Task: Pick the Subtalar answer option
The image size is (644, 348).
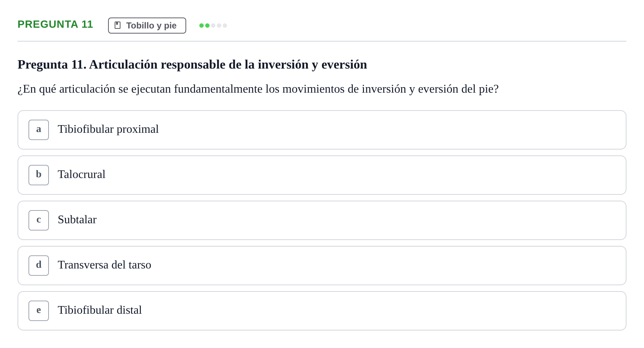Action: pos(322,220)
